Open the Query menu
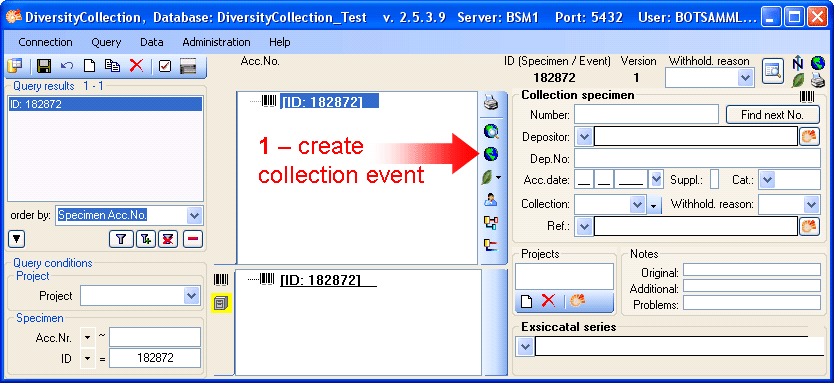This screenshot has width=834, height=383. click(x=106, y=42)
